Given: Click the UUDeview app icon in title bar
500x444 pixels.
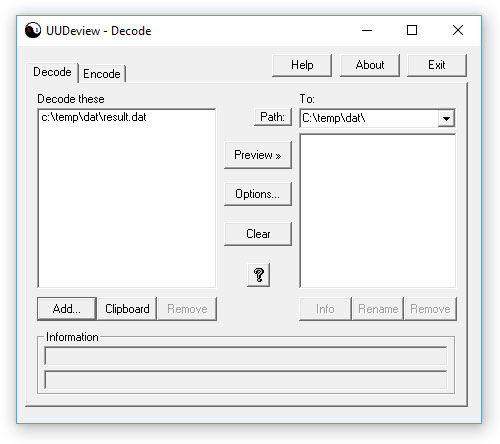Looking at the screenshot, I should [x=33, y=30].
